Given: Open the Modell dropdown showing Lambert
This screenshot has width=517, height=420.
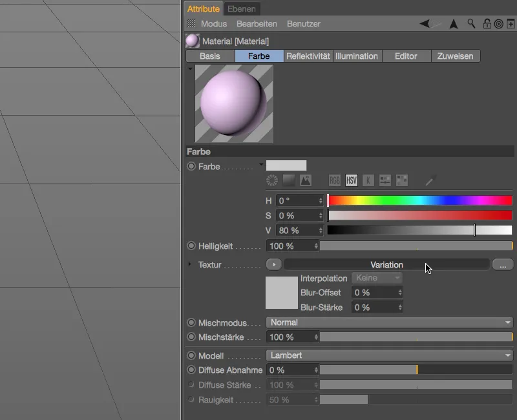Looking at the screenshot, I should (389, 355).
